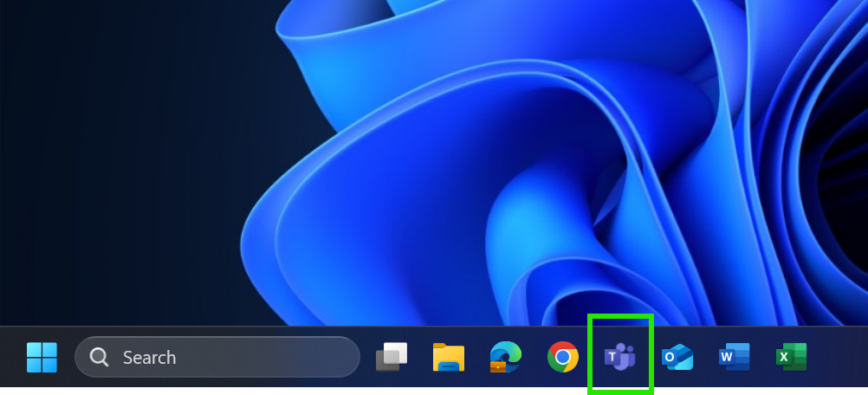Open the Windows Start menu
This screenshot has height=395, width=868.
click(42, 358)
